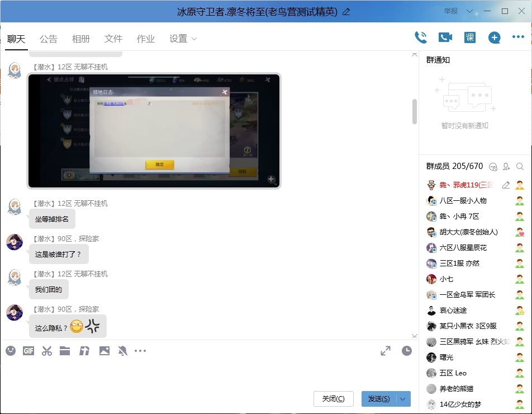Screen dimensions: 532x414
Task: Open the GIF sticker panel
Action: [28, 351]
